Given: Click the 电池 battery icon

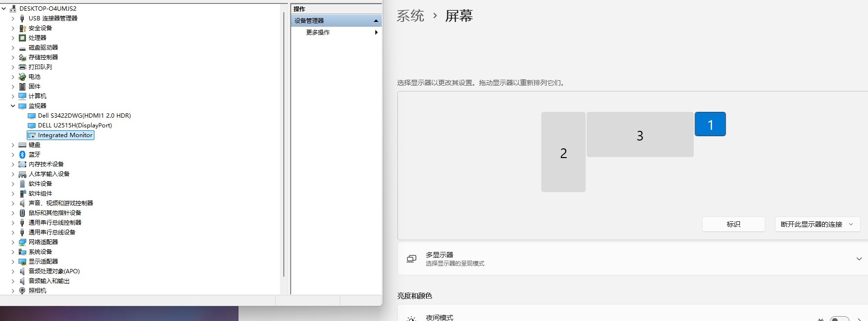Looking at the screenshot, I should pos(22,76).
